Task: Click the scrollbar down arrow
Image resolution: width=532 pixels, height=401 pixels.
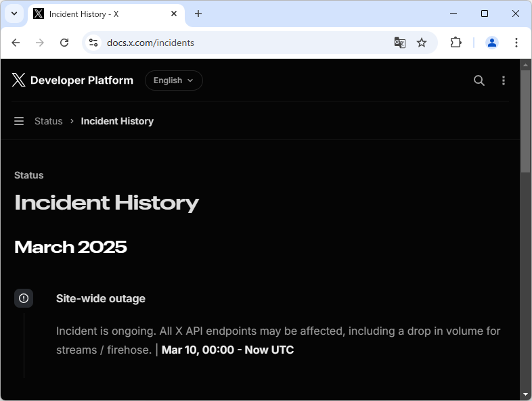Action: (525, 394)
